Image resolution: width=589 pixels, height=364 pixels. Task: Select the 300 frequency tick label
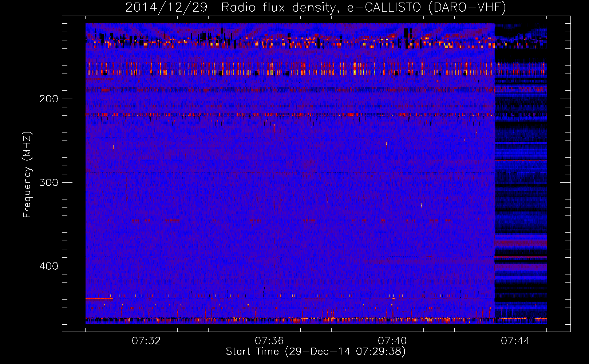pos(49,182)
